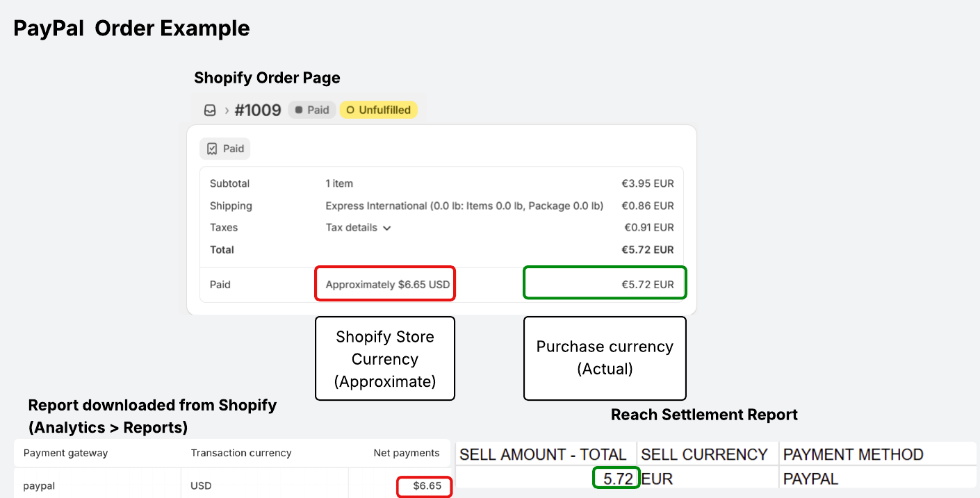Image resolution: width=980 pixels, height=498 pixels.
Task: Click the grey Paid status badge
Action: click(312, 110)
